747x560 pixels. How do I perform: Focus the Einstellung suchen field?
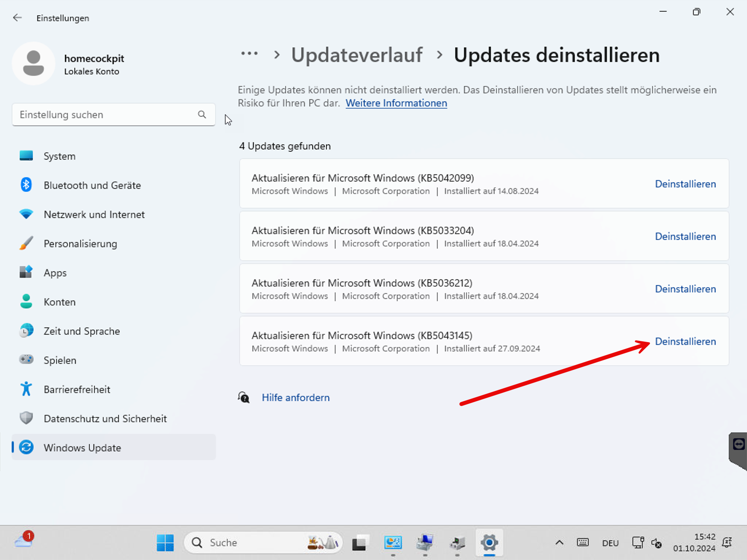(x=105, y=115)
